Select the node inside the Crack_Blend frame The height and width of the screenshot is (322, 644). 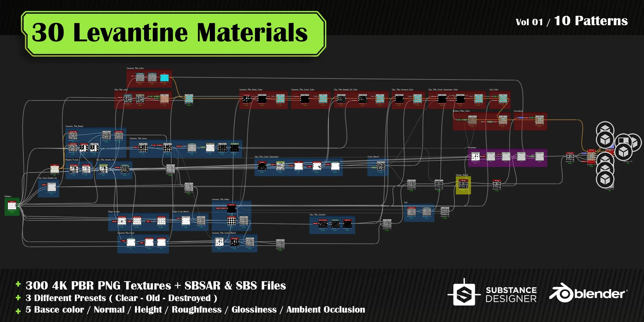point(381,166)
